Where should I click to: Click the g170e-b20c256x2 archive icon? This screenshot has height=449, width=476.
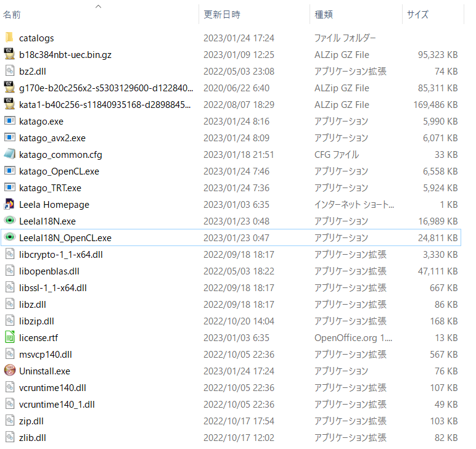click(9, 88)
